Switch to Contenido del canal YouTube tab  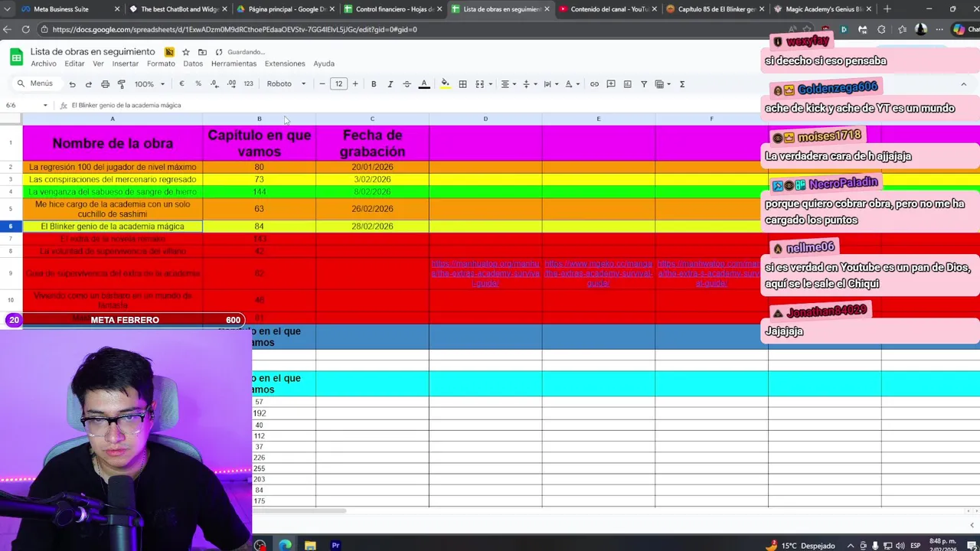click(609, 9)
